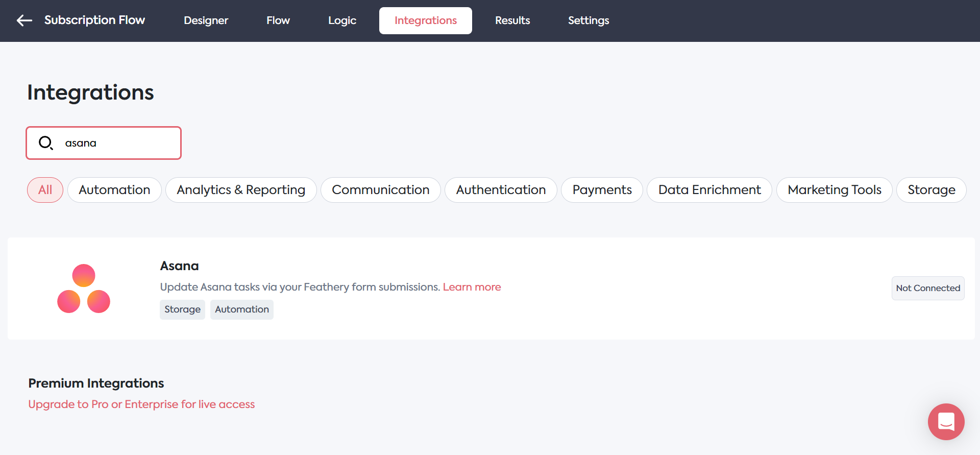
Task: Open the Results tab
Action: click(512, 20)
